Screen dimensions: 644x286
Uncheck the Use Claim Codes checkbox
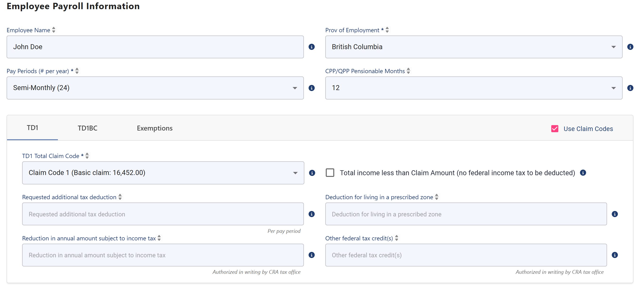pos(555,129)
